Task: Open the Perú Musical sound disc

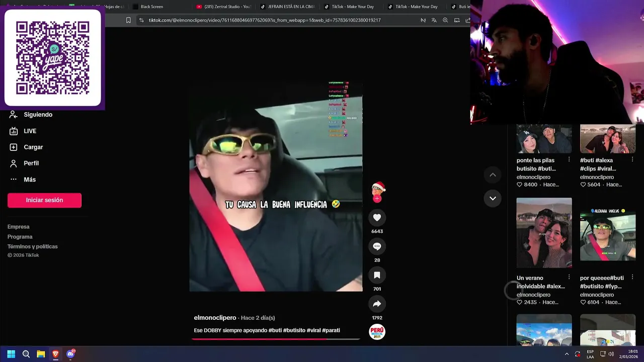Action: [x=377, y=332]
